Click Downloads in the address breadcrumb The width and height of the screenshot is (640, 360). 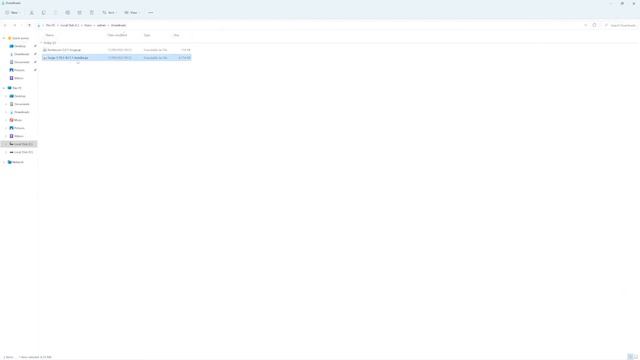click(118, 25)
